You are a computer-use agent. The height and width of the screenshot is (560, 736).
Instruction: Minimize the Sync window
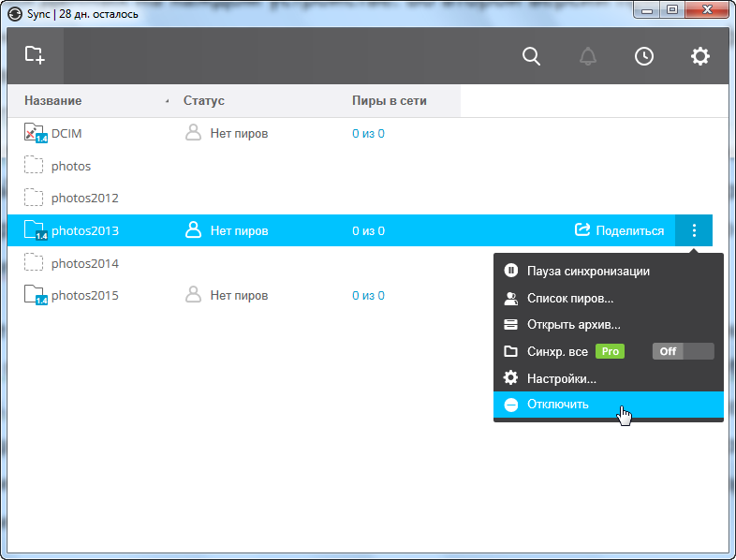647,9
